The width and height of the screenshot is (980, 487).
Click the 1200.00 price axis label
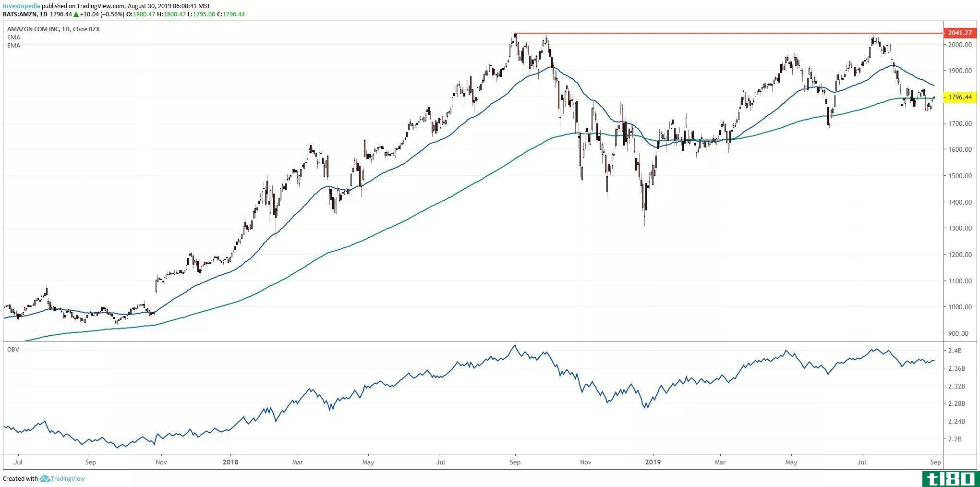tap(960, 255)
